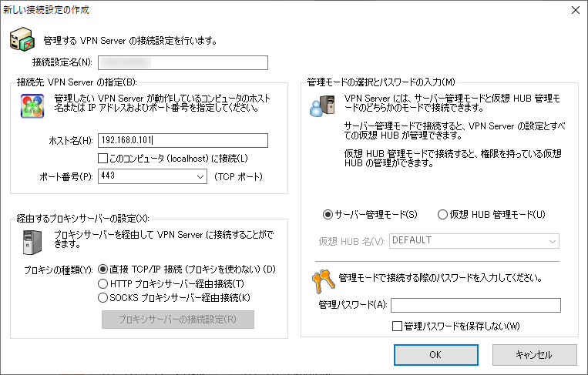
Task: Click the 管理モードで接続する際のパスワード instruction text
Action: (x=440, y=278)
